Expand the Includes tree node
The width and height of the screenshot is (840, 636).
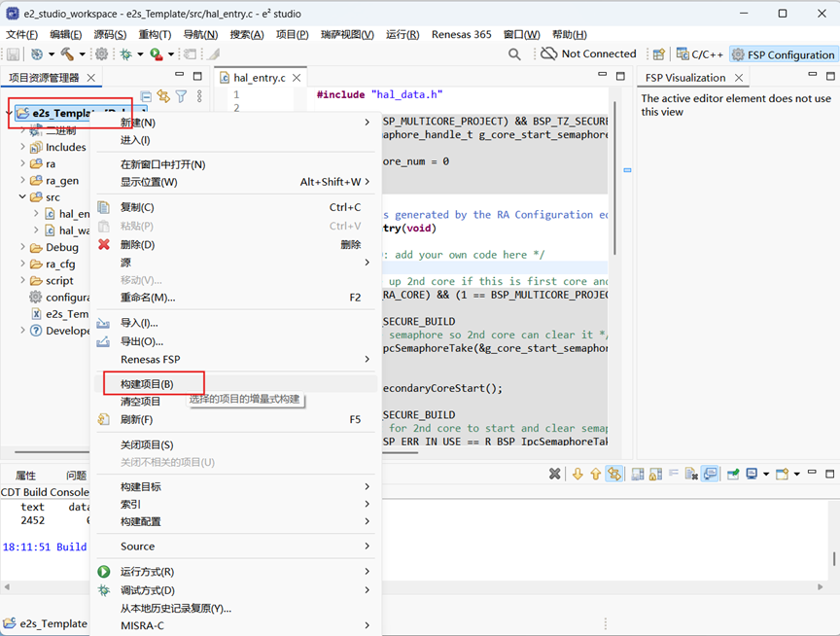(x=22, y=147)
